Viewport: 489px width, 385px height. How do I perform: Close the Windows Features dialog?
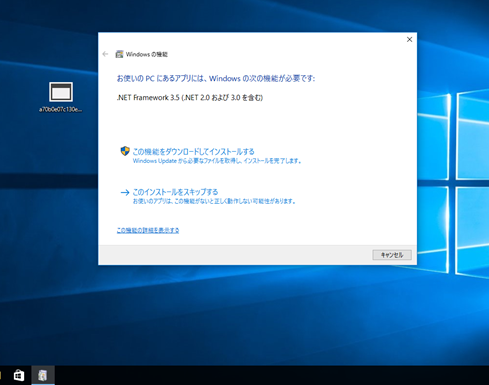(x=410, y=39)
